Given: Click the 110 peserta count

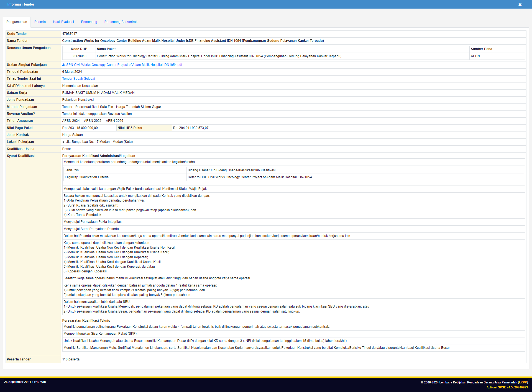Looking at the screenshot, I should (71, 359).
